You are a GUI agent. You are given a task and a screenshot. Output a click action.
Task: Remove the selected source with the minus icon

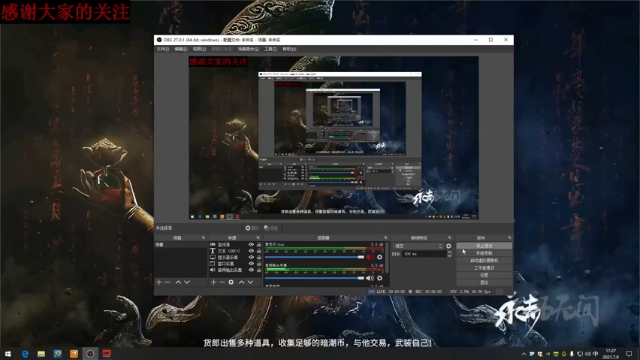(x=222, y=282)
